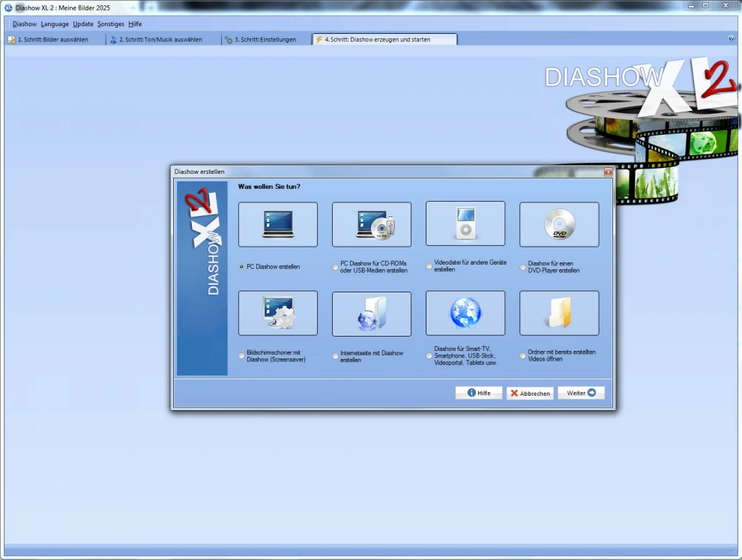Switch to '4. Schritt: Diashow erzeugen und starten' tab

(384, 40)
